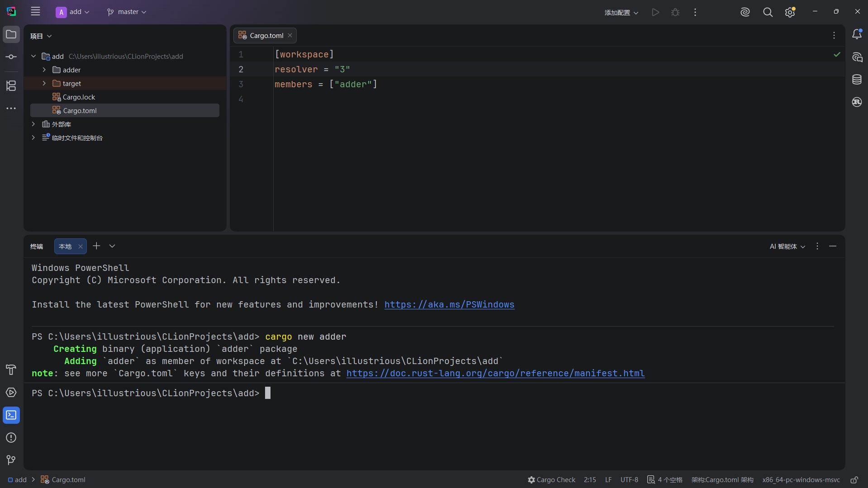
Task: Switch to the Cargo.toml editor tab
Action: click(x=265, y=36)
